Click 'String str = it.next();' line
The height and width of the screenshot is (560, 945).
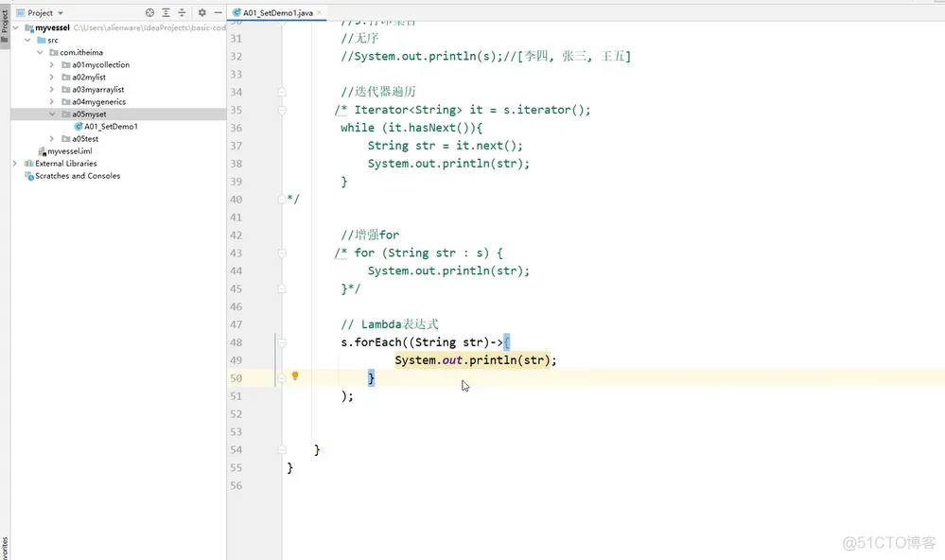(x=446, y=146)
